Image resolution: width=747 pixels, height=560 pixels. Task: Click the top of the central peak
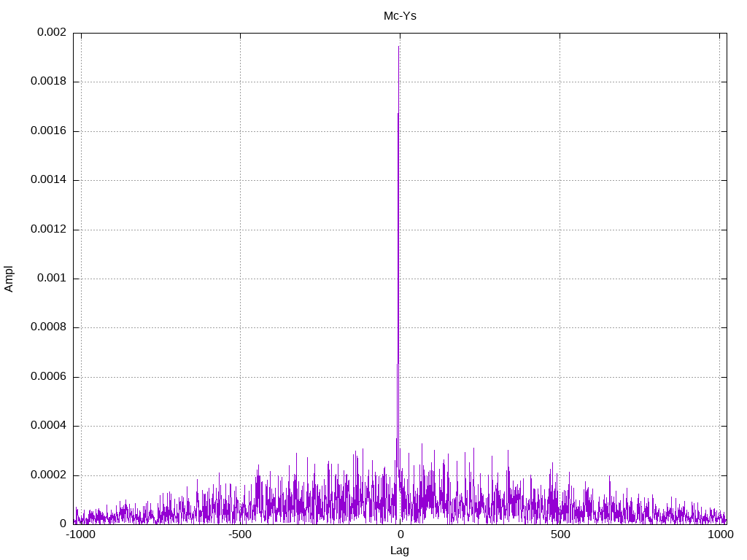pos(399,47)
